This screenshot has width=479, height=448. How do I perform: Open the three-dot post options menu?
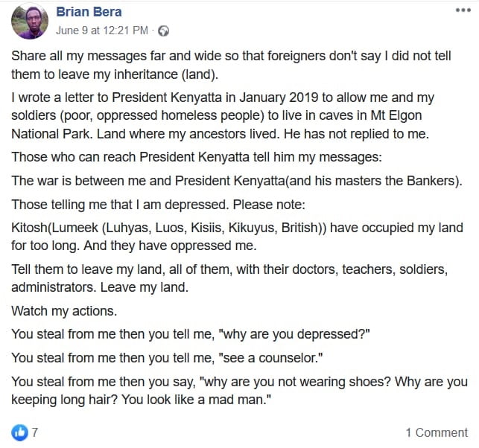coord(462,10)
